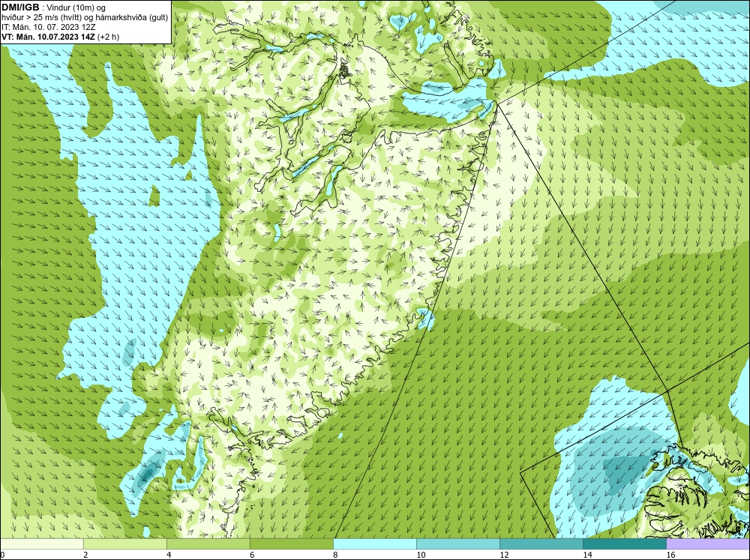Click the 2–4 m/s light green legend swatch

[124, 544]
